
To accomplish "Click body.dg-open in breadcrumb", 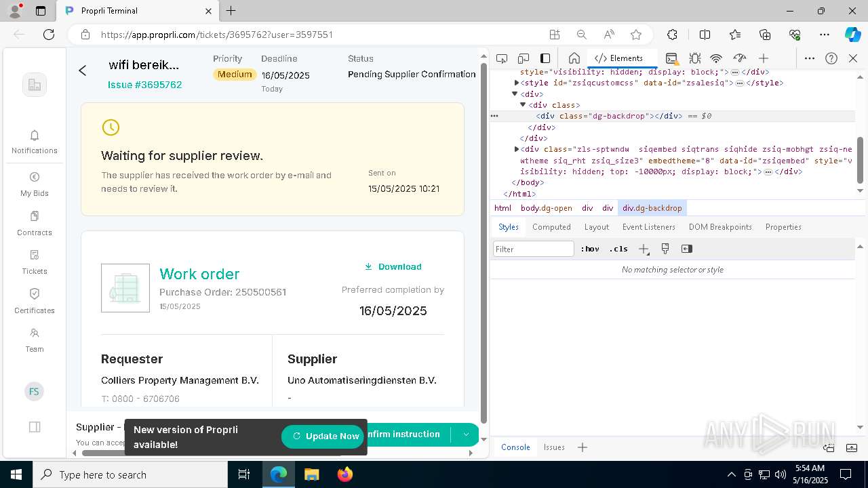I will [546, 208].
